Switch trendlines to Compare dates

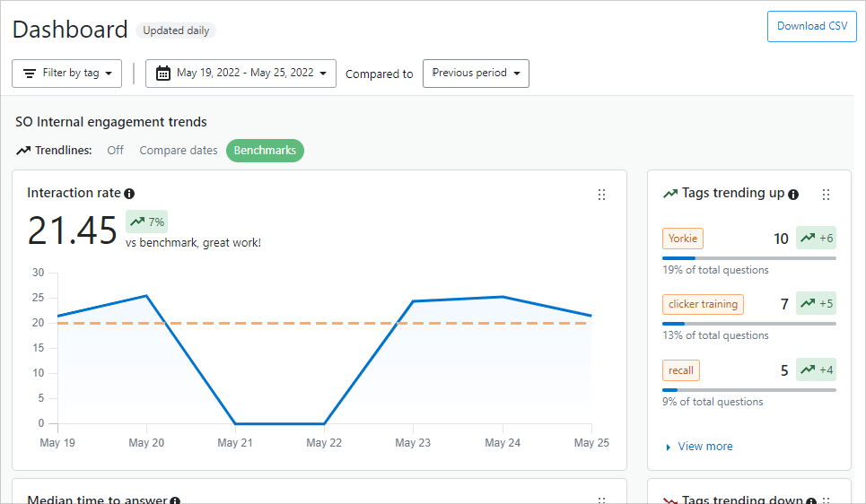coord(179,151)
